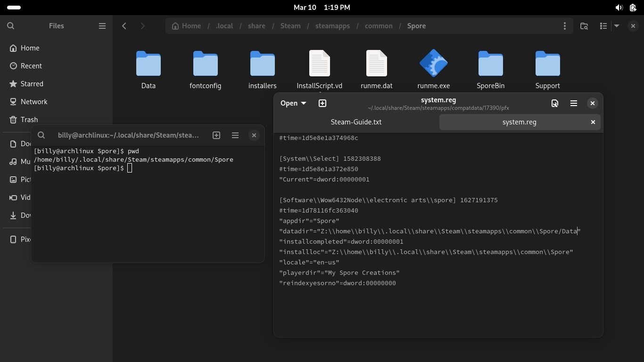The width and height of the screenshot is (644, 362).
Task: Open the Home sidebar location
Action: [56, 48]
